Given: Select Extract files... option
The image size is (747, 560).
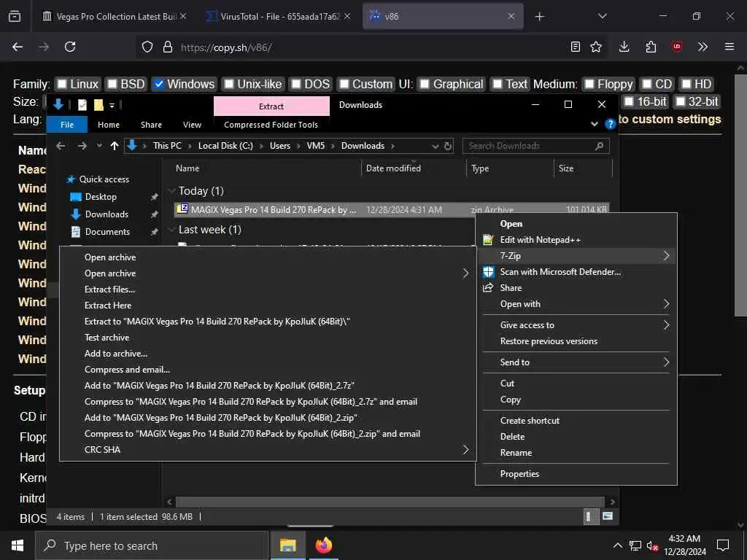Looking at the screenshot, I should (109, 289).
